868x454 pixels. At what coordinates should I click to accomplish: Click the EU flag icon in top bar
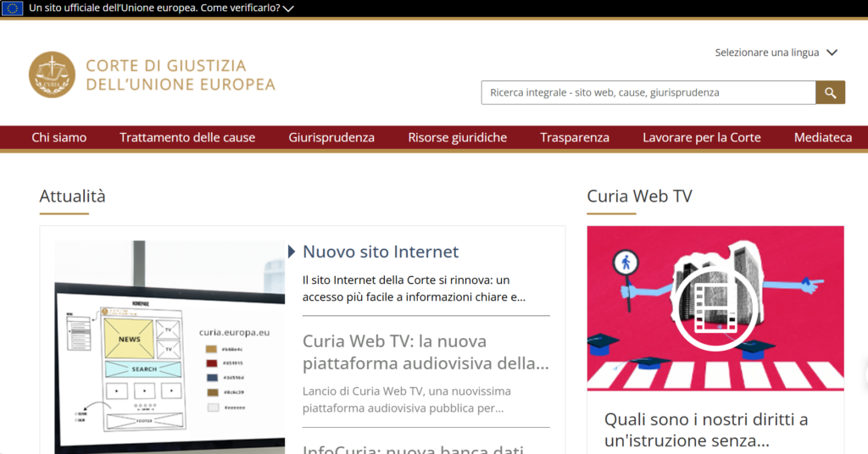13,8
